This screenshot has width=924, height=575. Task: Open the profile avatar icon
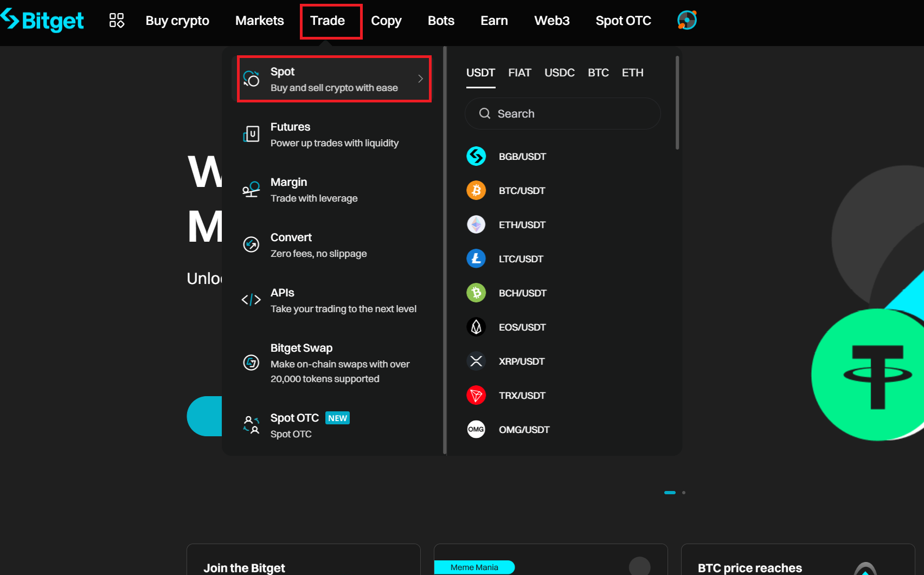tap(687, 21)
